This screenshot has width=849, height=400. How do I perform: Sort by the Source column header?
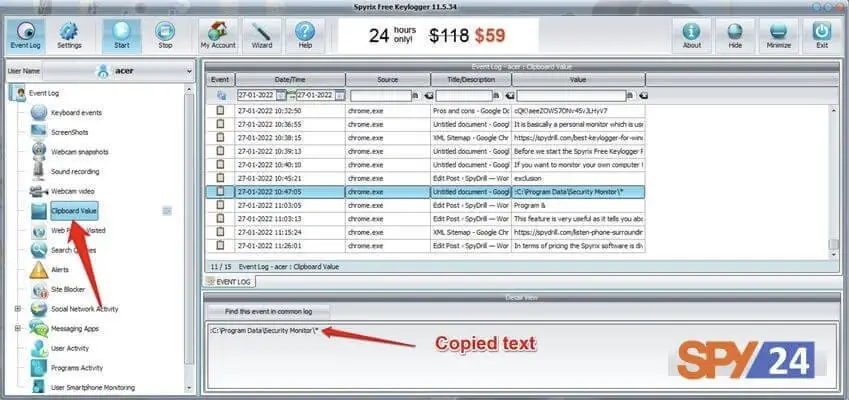pos(388,80)
